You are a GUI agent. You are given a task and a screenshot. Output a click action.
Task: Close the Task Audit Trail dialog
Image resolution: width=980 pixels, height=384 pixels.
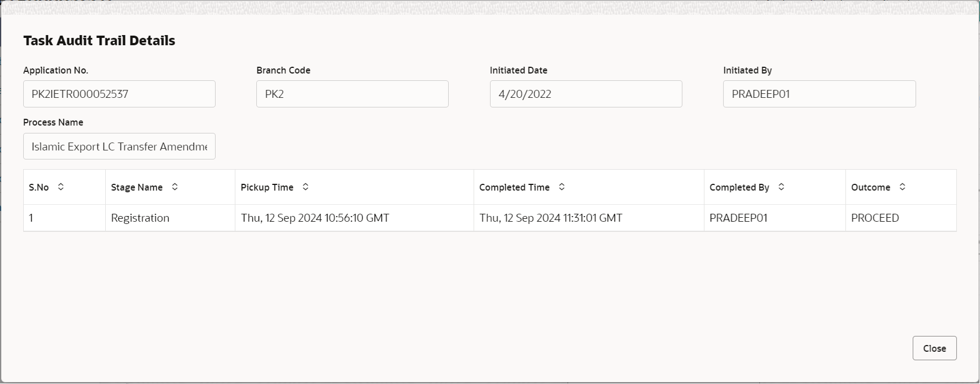click(935, 348)
